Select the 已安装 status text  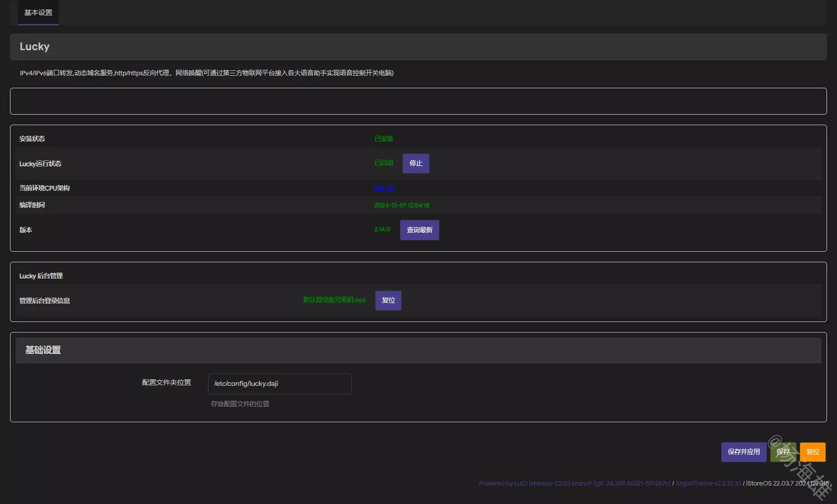[x=384, y=139]
